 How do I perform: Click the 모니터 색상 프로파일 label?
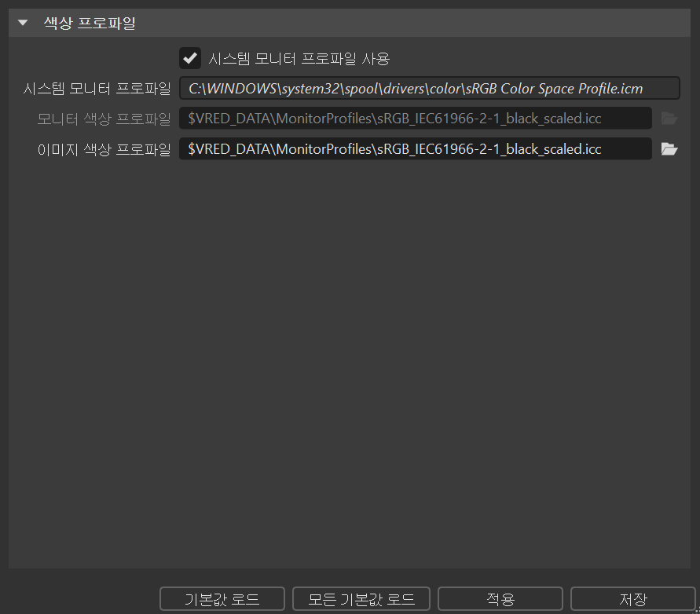104,119
